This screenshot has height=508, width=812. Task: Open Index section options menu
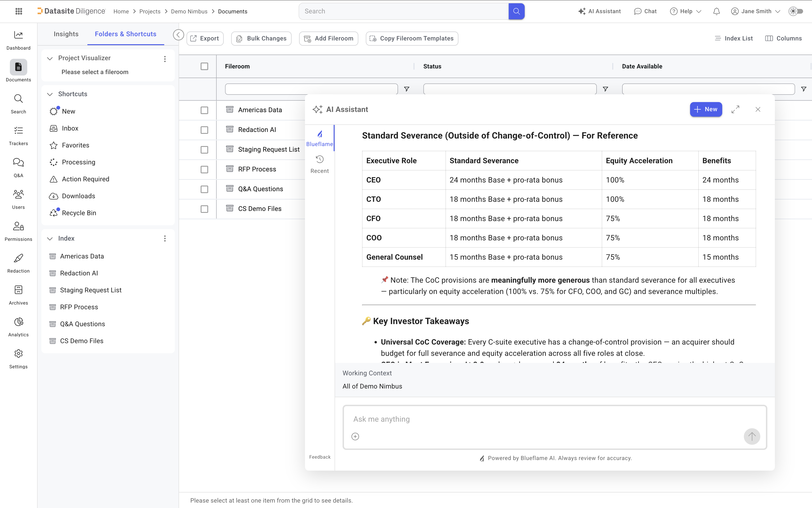tap(165, 238)
